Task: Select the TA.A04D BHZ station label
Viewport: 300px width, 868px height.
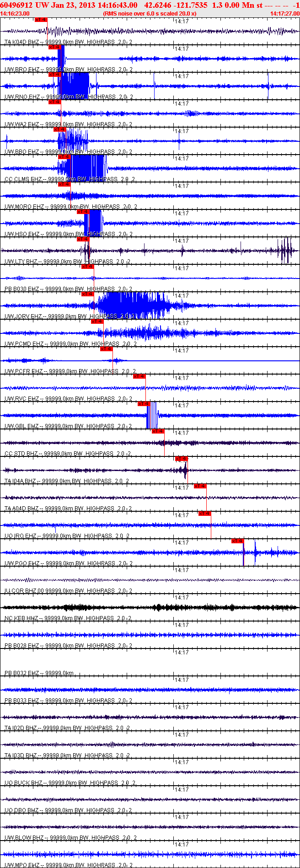Action: (21, 509)
